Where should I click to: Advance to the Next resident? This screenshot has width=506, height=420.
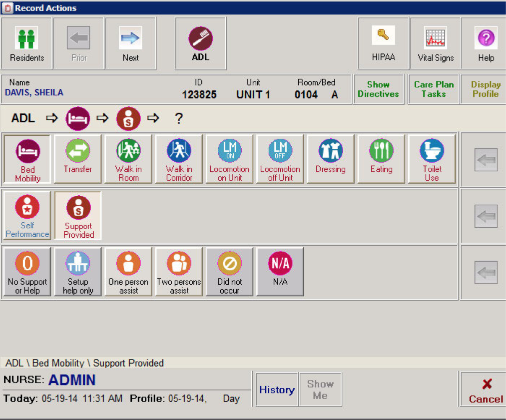coord(130,42)
